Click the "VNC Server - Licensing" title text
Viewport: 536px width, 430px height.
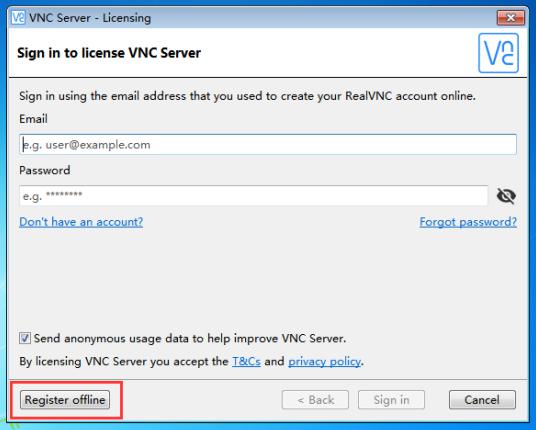[90, 18]
